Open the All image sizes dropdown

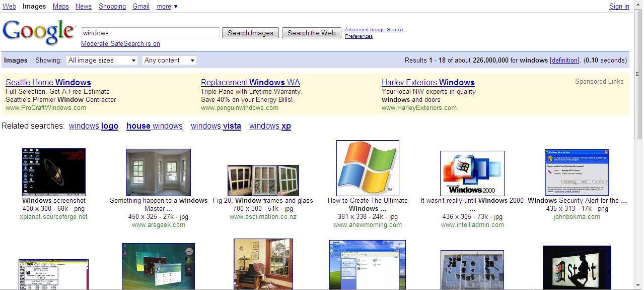click(x=102, y=60)
